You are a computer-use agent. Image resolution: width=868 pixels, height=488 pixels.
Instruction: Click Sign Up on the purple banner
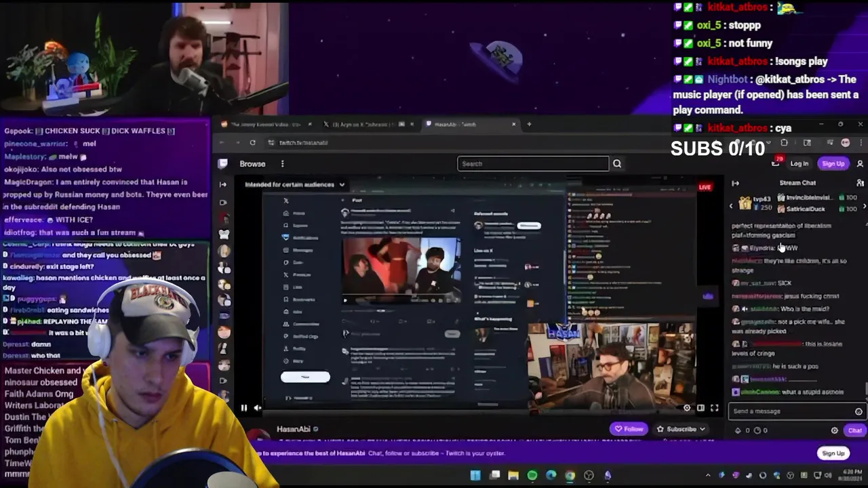(833, 453)
